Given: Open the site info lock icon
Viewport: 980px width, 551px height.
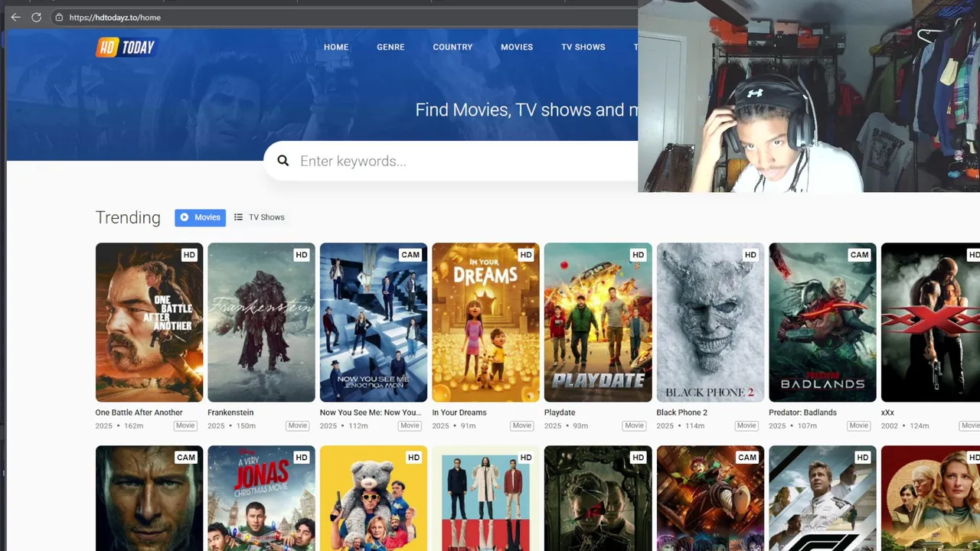Looking at the screenshot, I should coord(59,17).
